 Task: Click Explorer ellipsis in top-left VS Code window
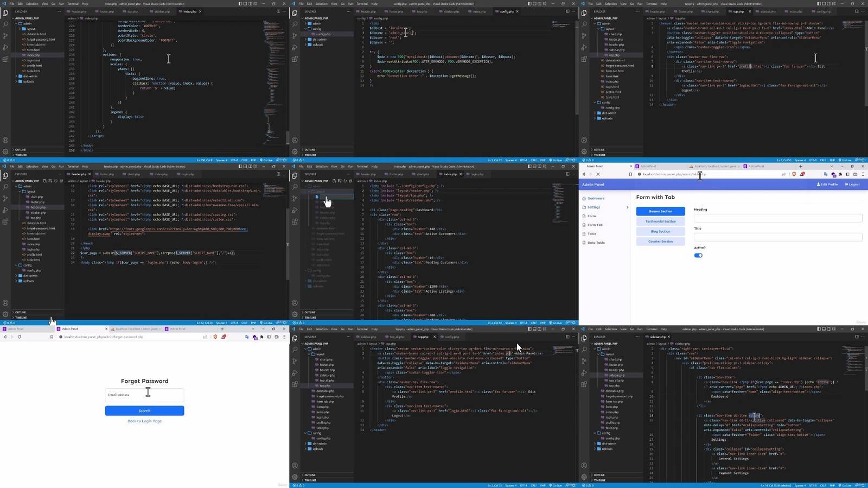[59, 11]
